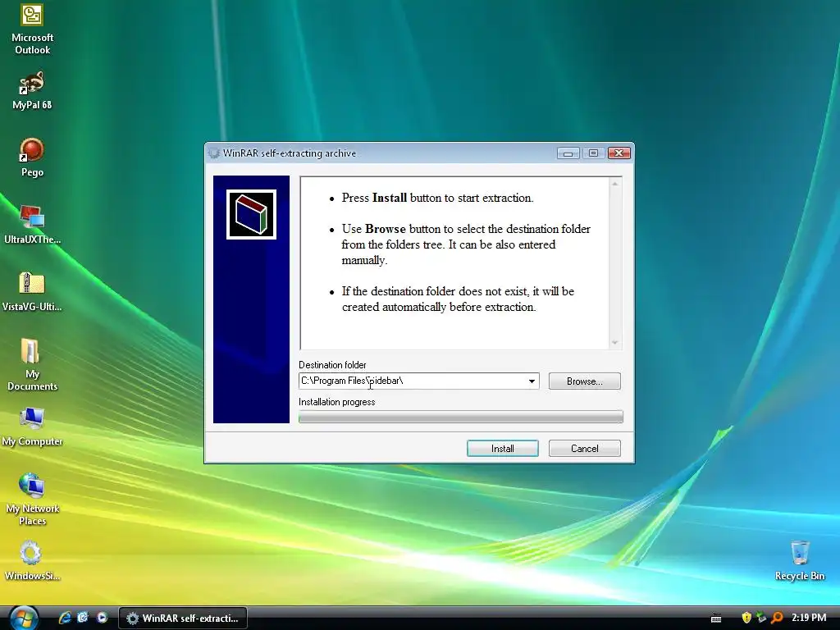Viewport: 840px width, 630px height.
Task: Click the Cancel button
Action: point(584,449)
